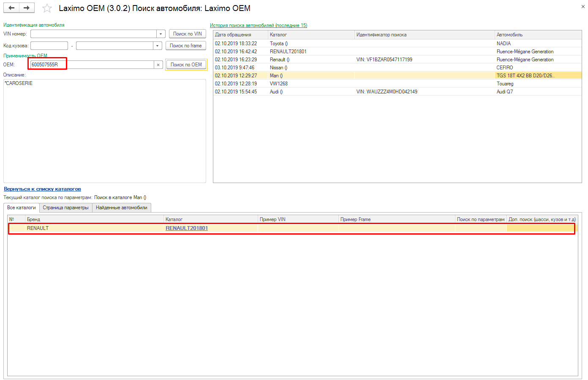
Task: Run search with Поиск по OEM button
Action: tap(186, 65)
